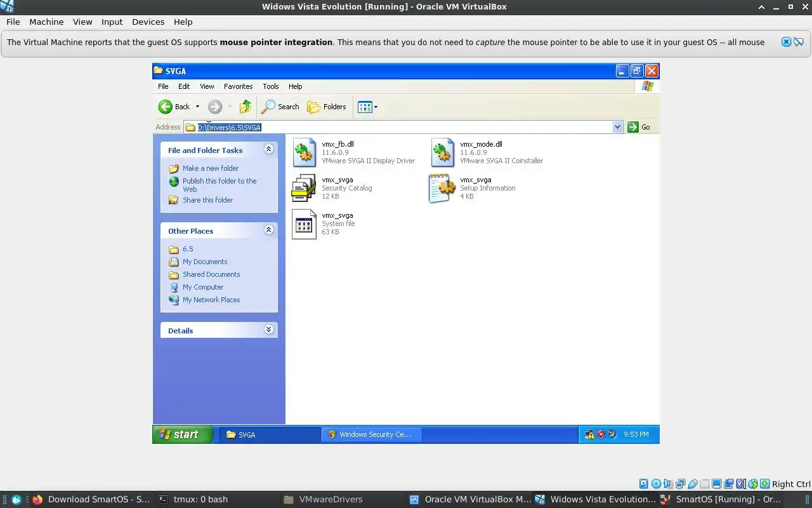Open the Explorer Edit menu
The width and height of the screenshot is (812, 508).
(x=184, y=86)
